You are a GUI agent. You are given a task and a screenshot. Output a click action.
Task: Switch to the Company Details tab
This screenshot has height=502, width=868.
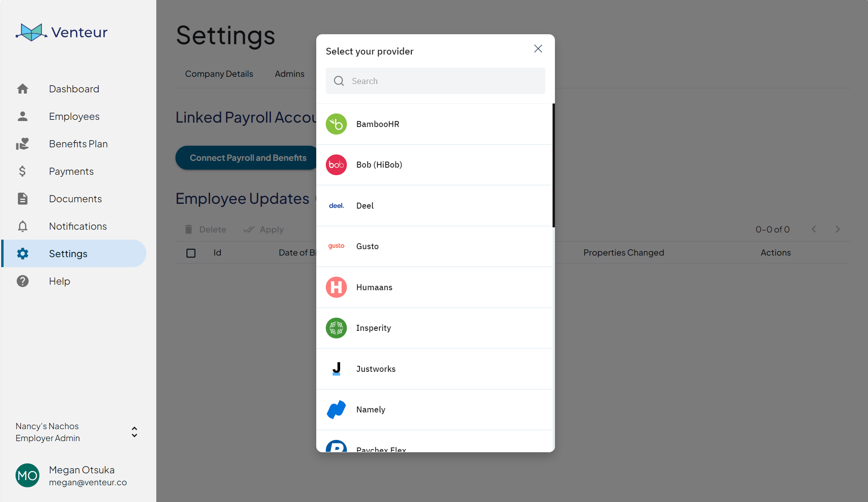219,74
